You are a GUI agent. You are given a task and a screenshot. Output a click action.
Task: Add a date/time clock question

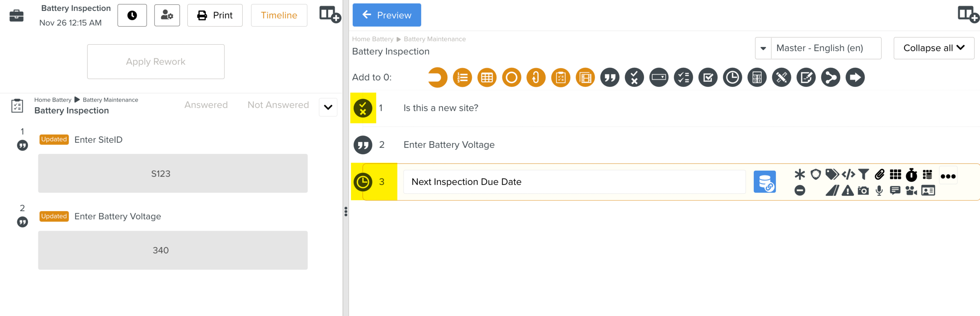(732, 78)
